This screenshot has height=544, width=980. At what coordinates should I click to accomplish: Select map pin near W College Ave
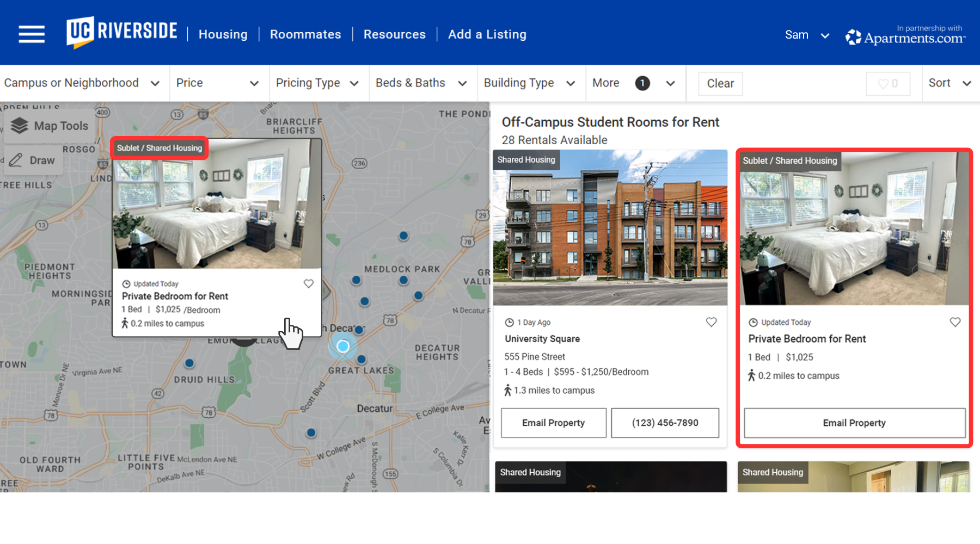(311, 433)
